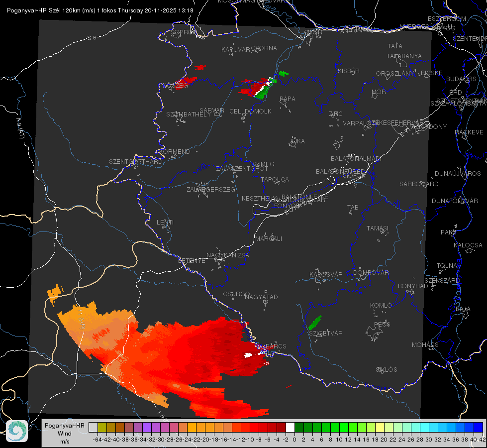Click the white swatch between -2 and 0
The height and width of the screenshot is (448, 487).
[x=290, y=427]
